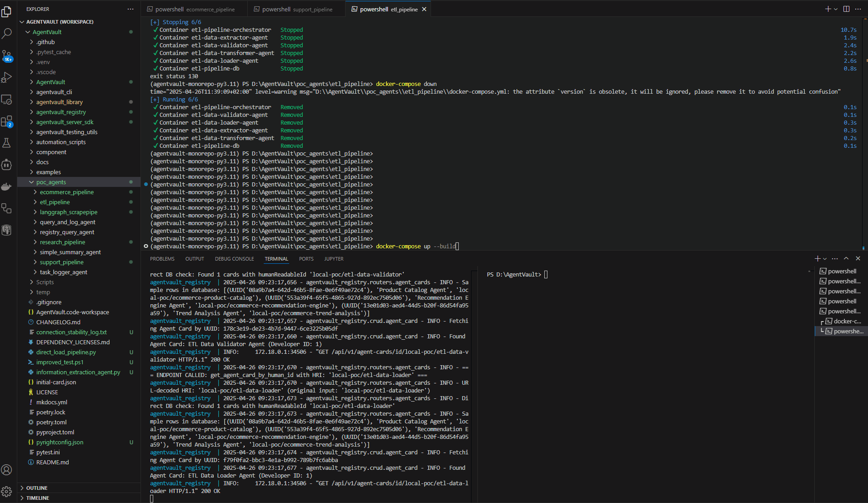Select the first powershell terminal in list
The width and height of the screenshot is (868, 503).
(x=842, y=271)
